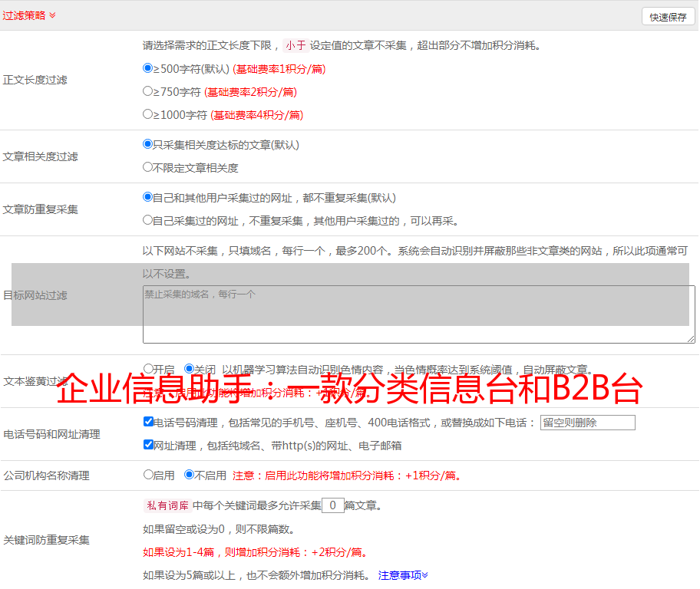Click the 关键词防重复采集 row label
Image resolution: width=700 pixels, height=589 pixels.
[46, 540]
